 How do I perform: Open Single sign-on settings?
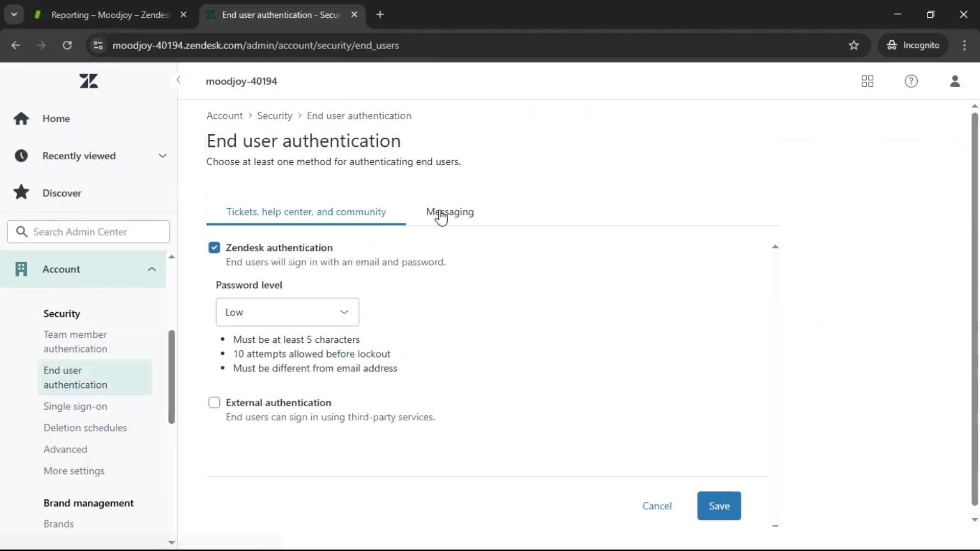(x=75, y=406)
